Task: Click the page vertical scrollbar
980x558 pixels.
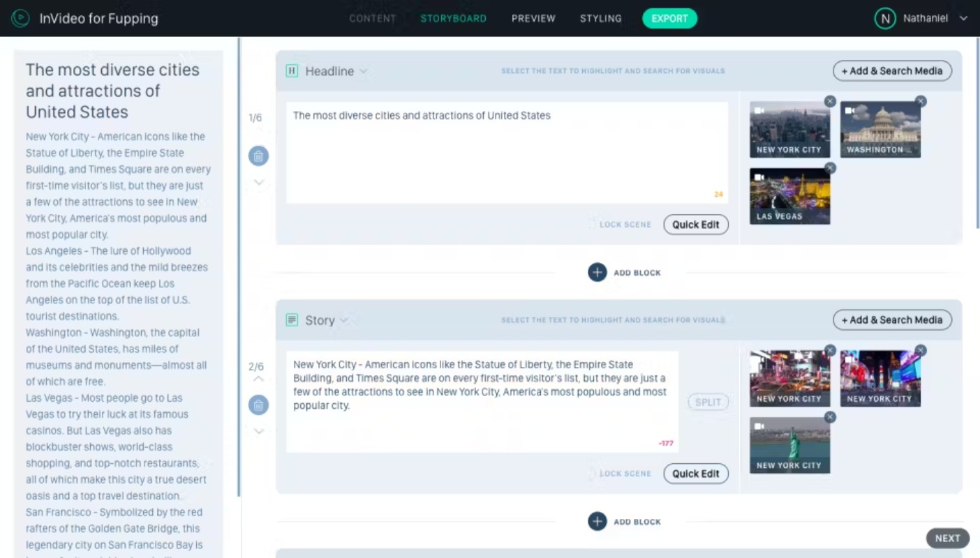Action: [x=977, y=133]
